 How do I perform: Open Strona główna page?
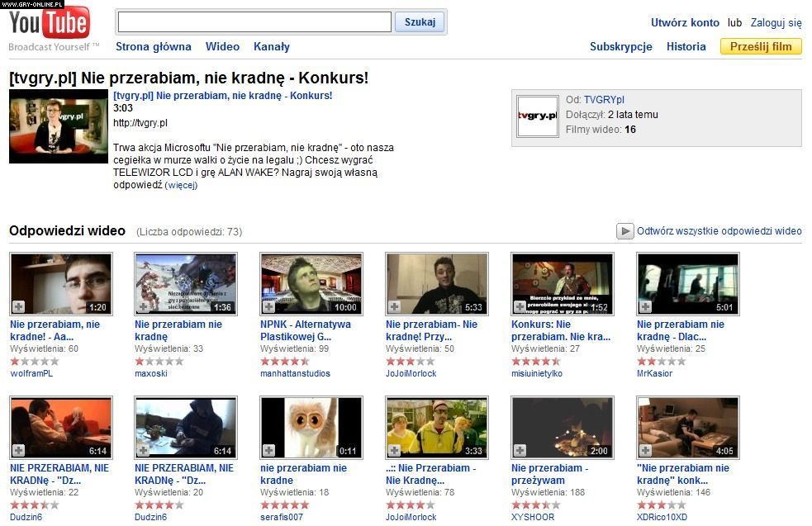(x=153, y=47)
